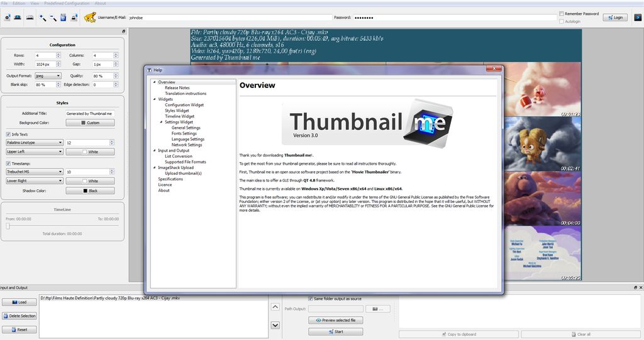Click the Load button
The height and width of the screenshot is (340, 644).
pos(19,302)
